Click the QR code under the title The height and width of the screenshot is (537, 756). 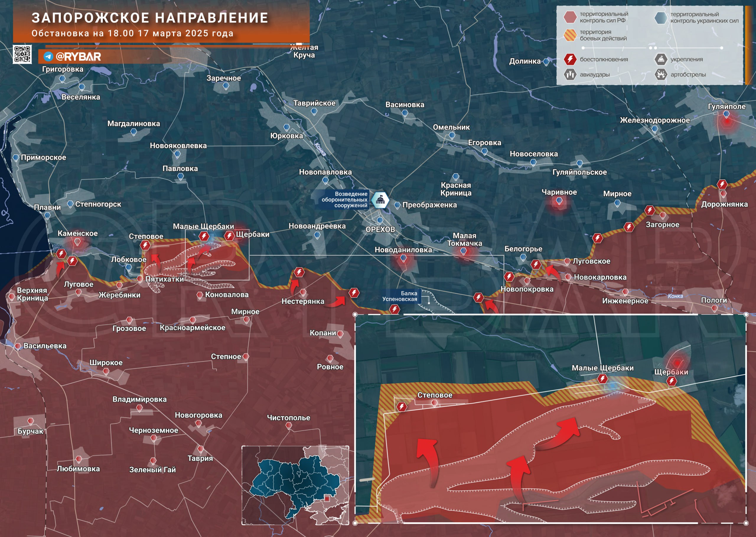[22, 54]
